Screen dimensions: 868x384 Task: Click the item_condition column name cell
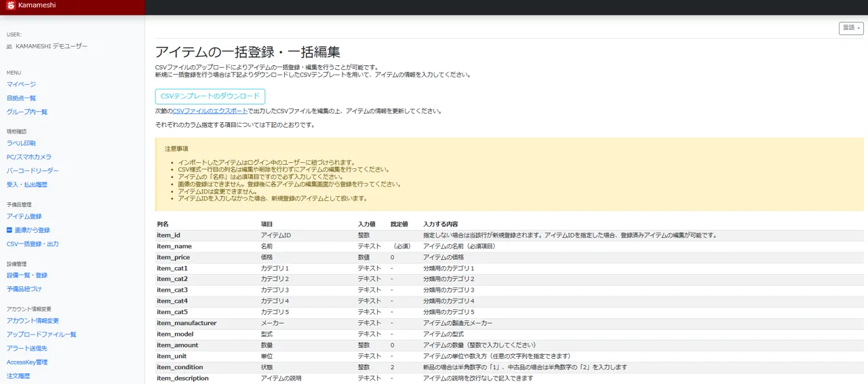[180, 367]
